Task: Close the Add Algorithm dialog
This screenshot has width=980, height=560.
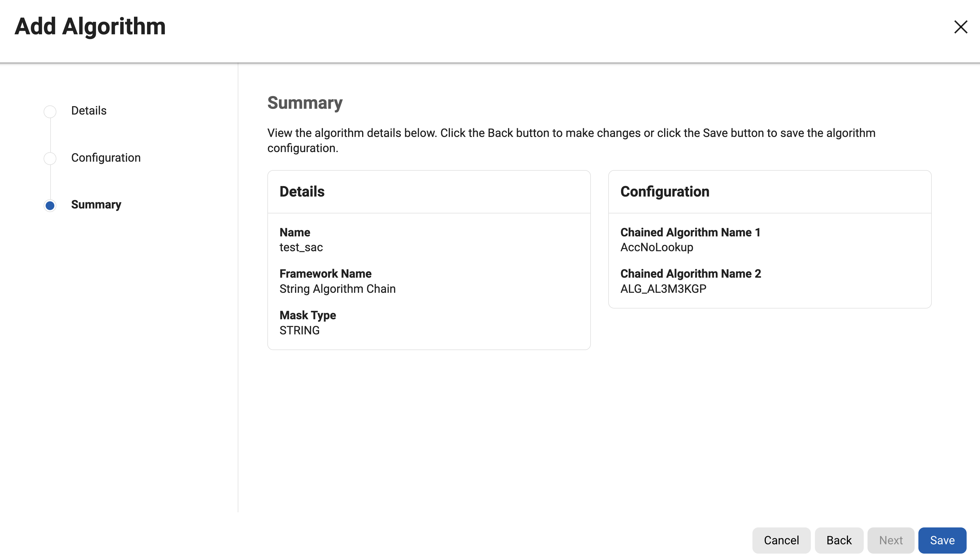Action: 960,27
